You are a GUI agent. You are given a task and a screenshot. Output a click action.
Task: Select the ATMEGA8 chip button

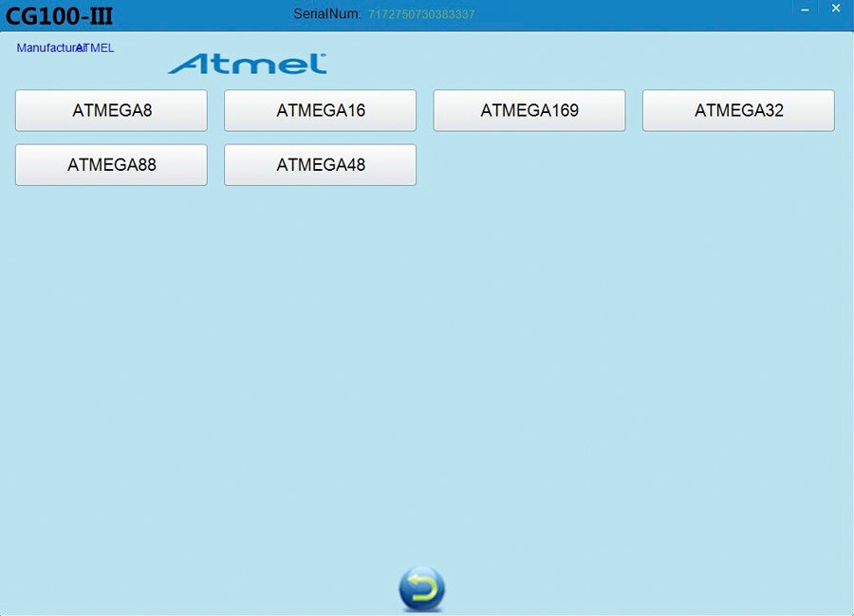pyautogui.click(x=111, y=110)
